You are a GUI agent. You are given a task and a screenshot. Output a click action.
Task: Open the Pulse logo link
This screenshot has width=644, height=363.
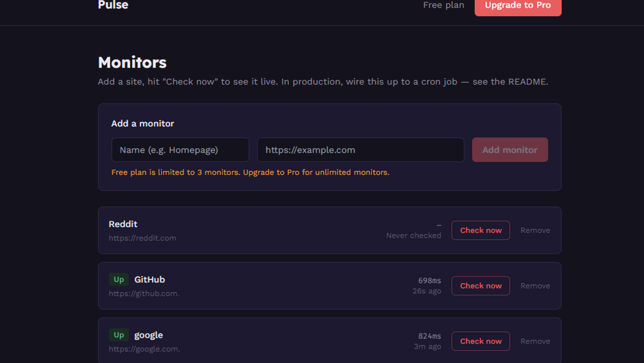[x=113, y=5]
